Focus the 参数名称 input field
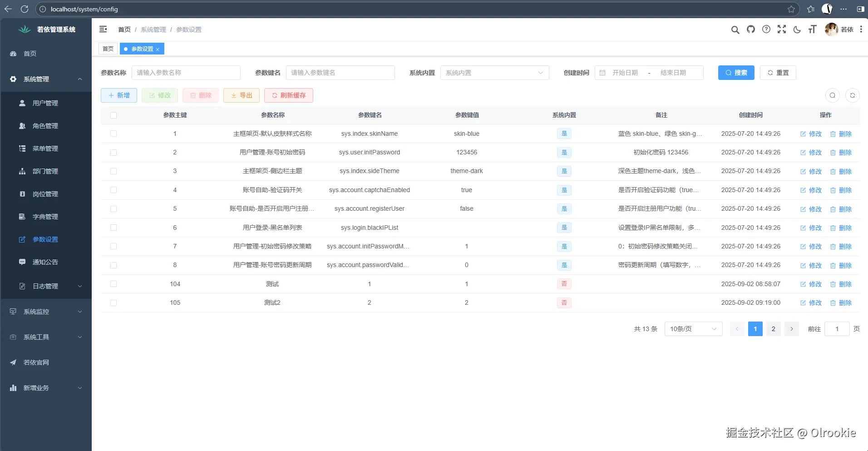 pos(186,73)
